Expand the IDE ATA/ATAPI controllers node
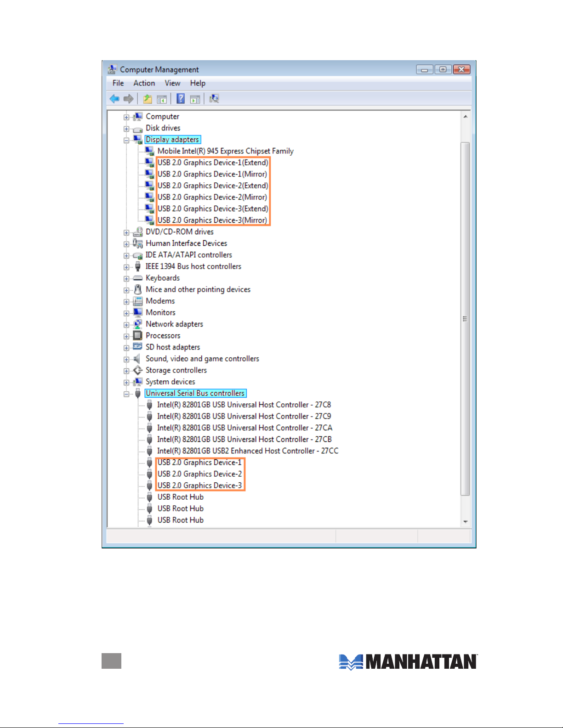 click(x=126, y=256)
